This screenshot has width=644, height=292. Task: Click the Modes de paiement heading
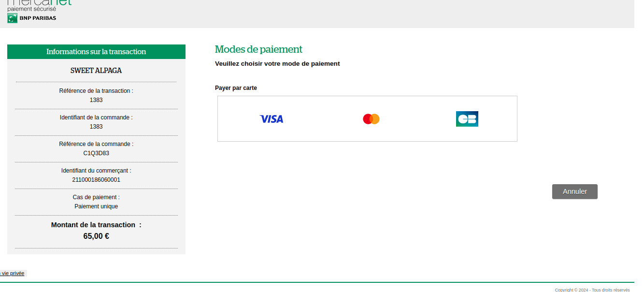point(258,49)
